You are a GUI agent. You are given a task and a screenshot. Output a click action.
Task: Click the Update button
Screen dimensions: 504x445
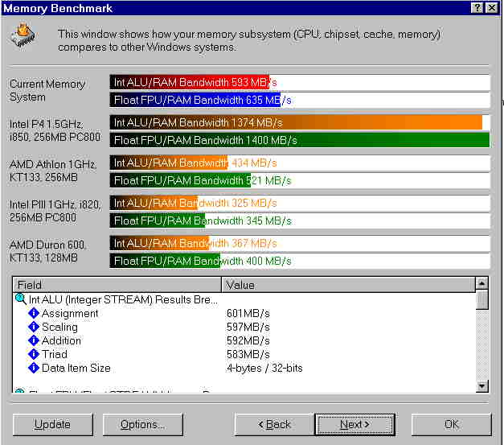(53, 424)
